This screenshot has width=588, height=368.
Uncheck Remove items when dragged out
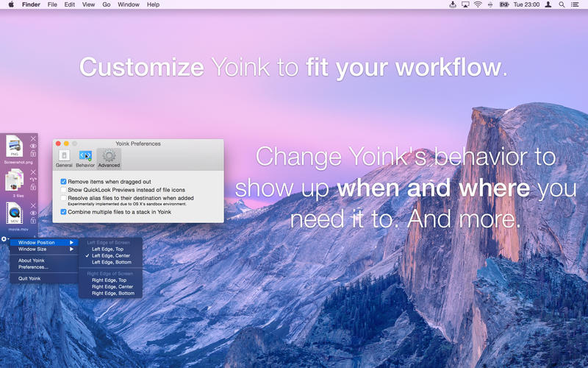(x=64, y=181)
